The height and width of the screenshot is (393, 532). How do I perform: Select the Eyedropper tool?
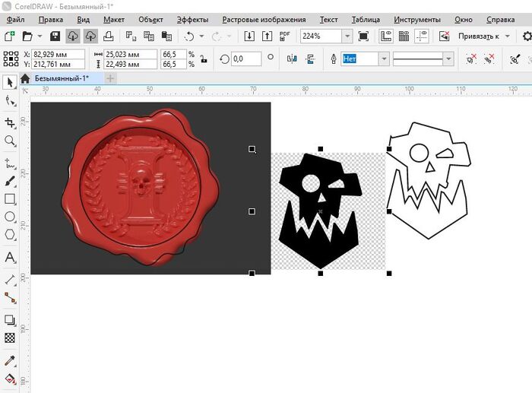(x=10, y=360)
